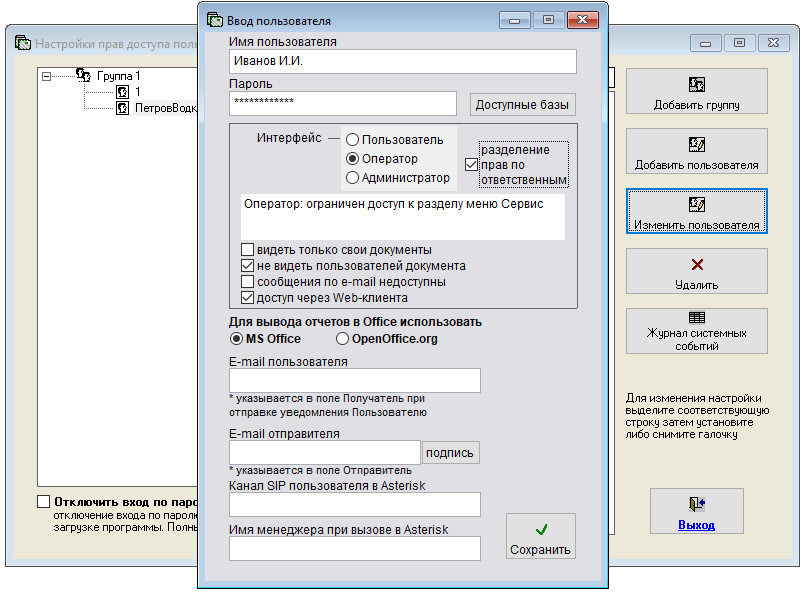Image resolution: width=805 pixels, height=594 pixels.
Task: Check Отключить вход по паролю checkbox
Action: (x=44, y=502)
